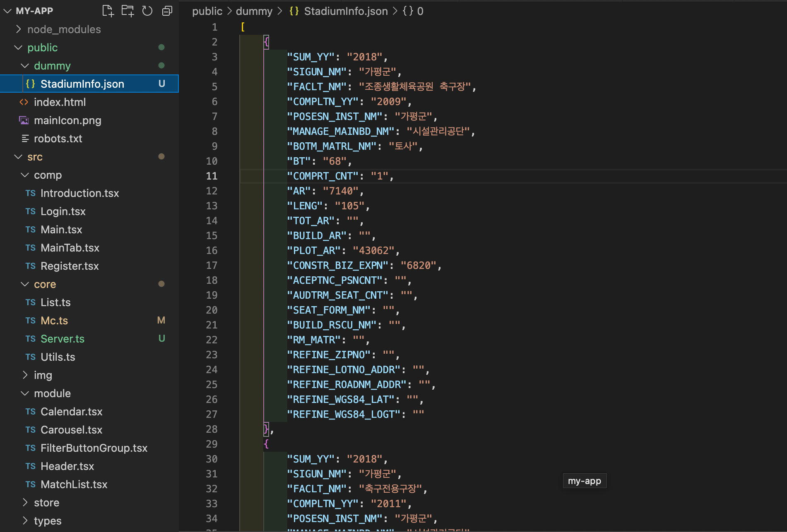Refresh the explorer file tree

147,11
